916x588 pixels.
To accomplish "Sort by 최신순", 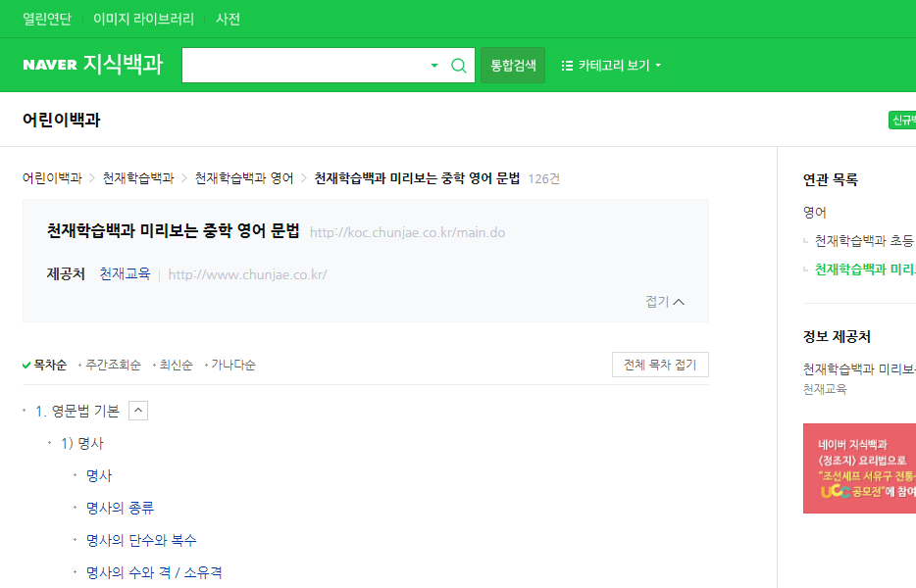I will (x=176, y=365).
